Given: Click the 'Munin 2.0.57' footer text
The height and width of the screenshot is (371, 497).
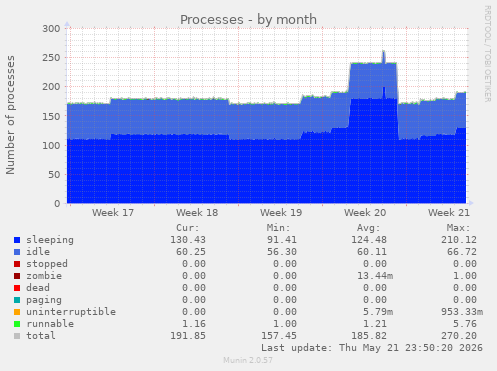Looking at the screenshot, I should [248, 360].
